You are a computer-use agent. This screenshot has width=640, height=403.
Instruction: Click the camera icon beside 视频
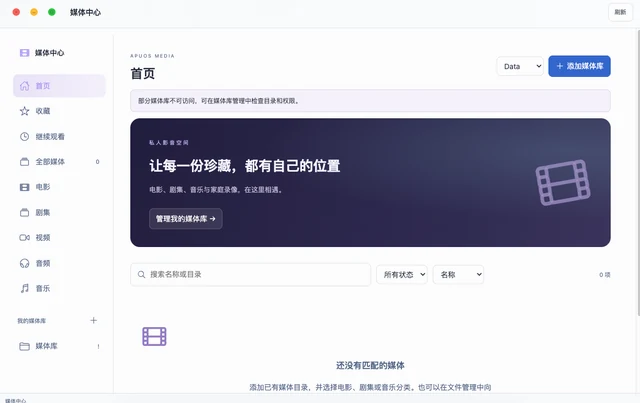24,238
